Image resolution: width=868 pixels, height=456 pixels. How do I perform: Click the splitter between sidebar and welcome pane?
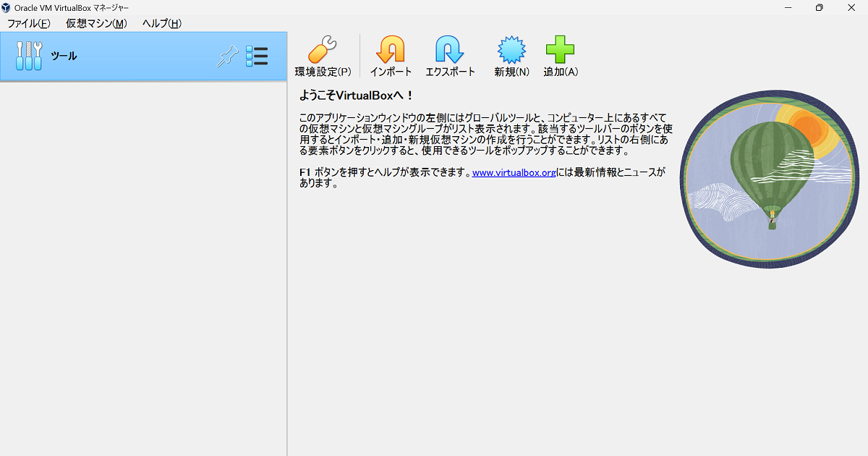coord(287,253)
